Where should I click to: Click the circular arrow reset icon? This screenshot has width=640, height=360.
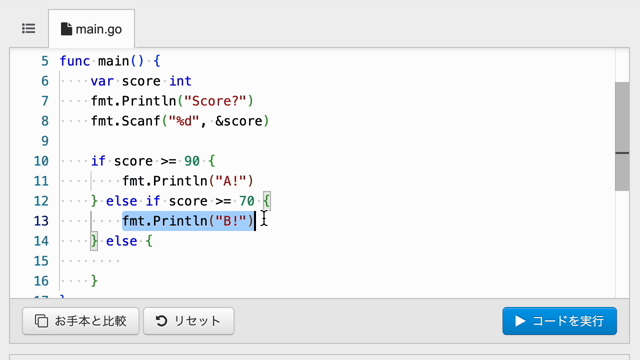pyautogui.click(x=161, y=321)
